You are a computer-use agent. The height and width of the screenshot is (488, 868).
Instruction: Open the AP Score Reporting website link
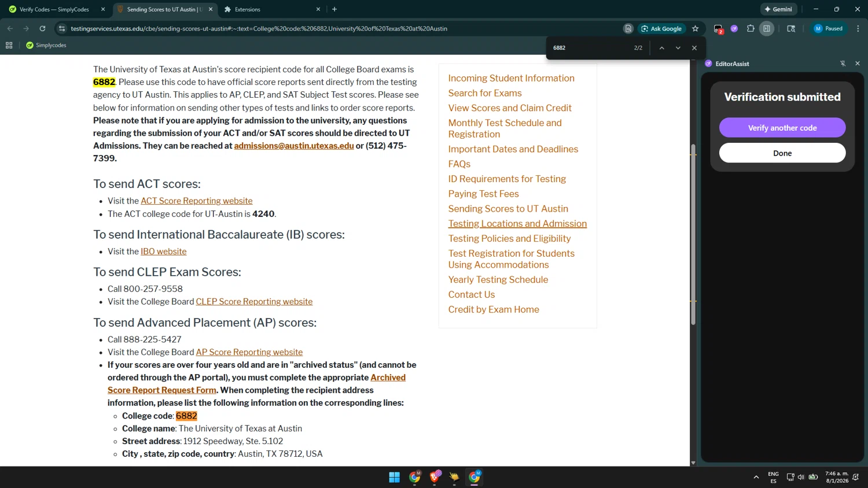click(249, 352)
